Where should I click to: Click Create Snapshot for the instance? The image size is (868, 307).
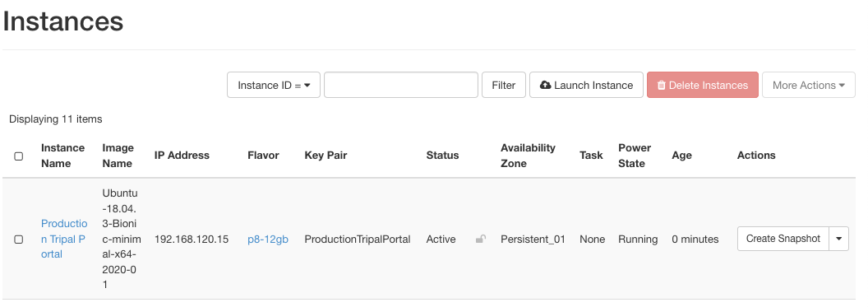click(x=783, y=239)
